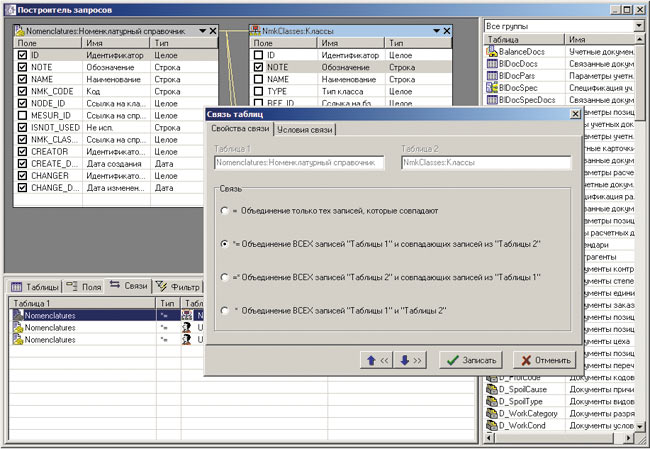
Task: Click the D_WorkCategory table icon
Action: click(x=491, y=413)
